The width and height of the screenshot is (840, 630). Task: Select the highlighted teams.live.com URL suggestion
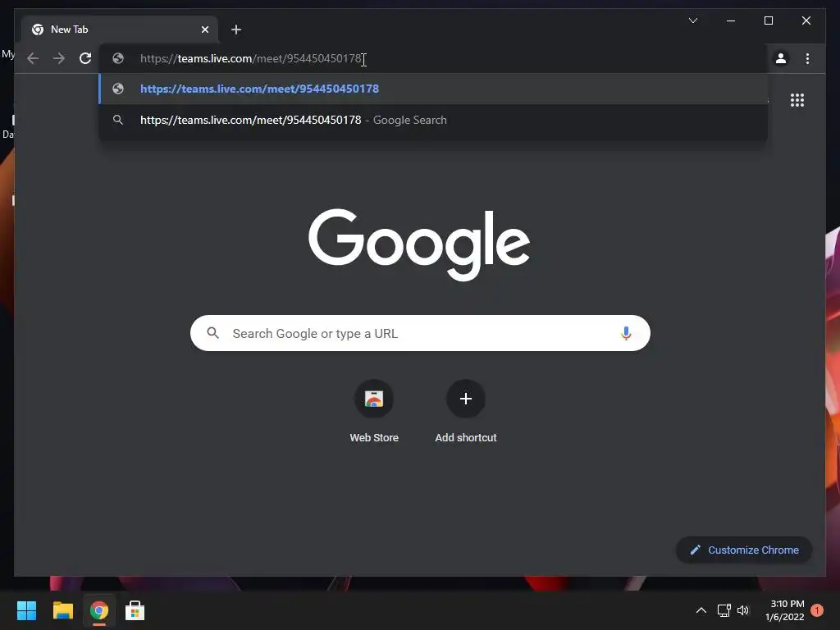click(433, 89)
